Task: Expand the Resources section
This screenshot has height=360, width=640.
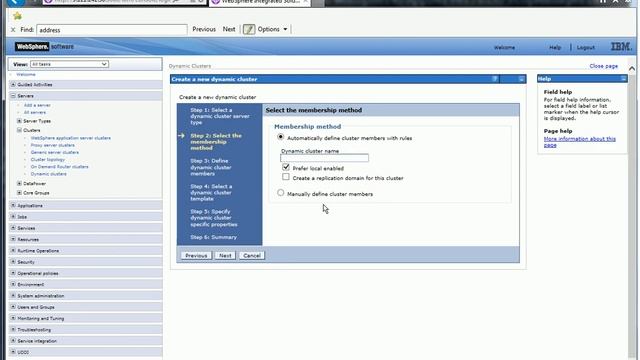Action: click(x=13, y=239)
